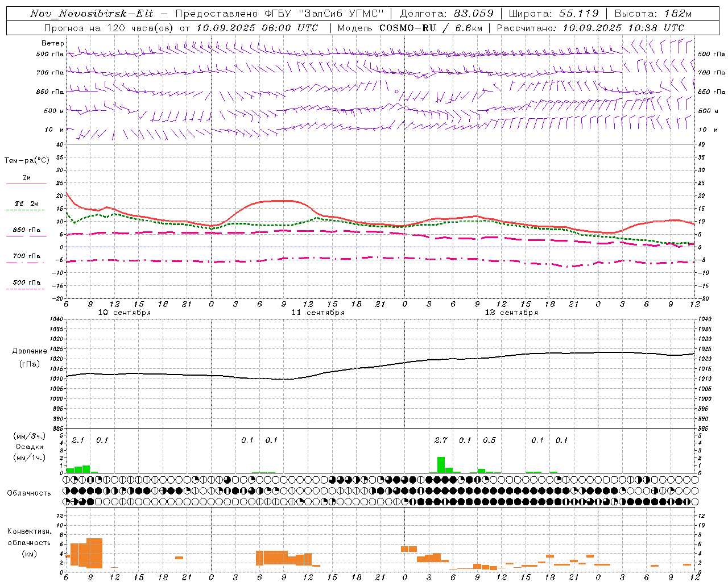Viewport: 728px width, 582px height.
Task: Select the Облачность panel label
Action: 29,493
